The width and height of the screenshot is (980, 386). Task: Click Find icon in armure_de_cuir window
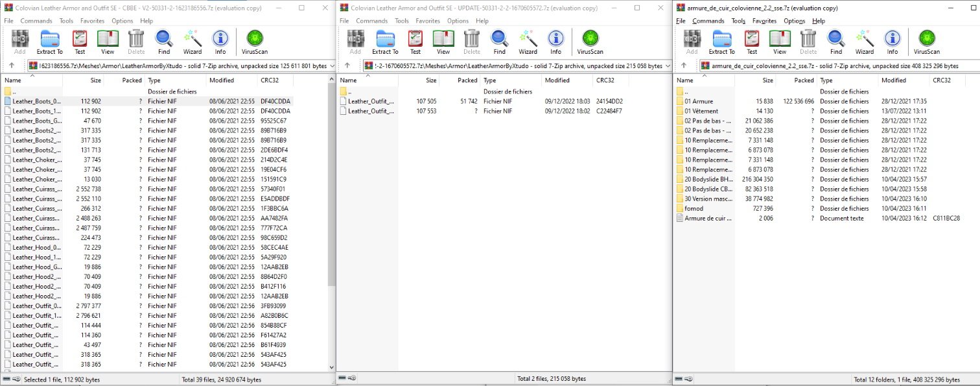[836, 42]
